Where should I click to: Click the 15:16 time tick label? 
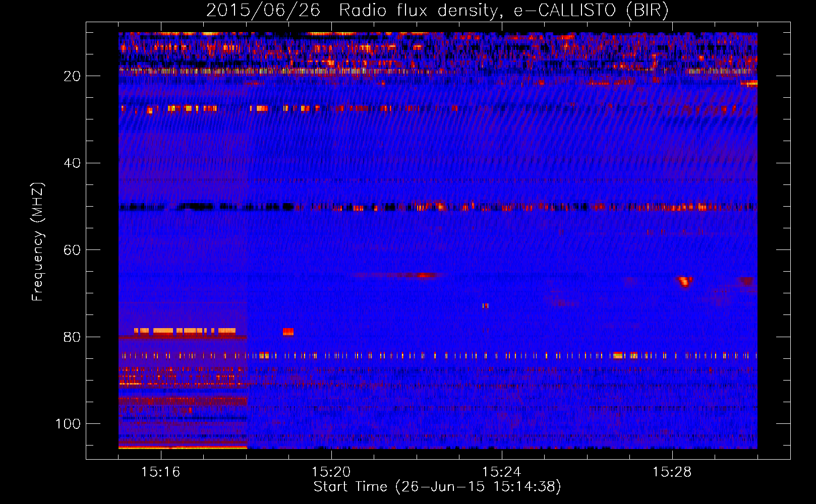pos(160,472)
